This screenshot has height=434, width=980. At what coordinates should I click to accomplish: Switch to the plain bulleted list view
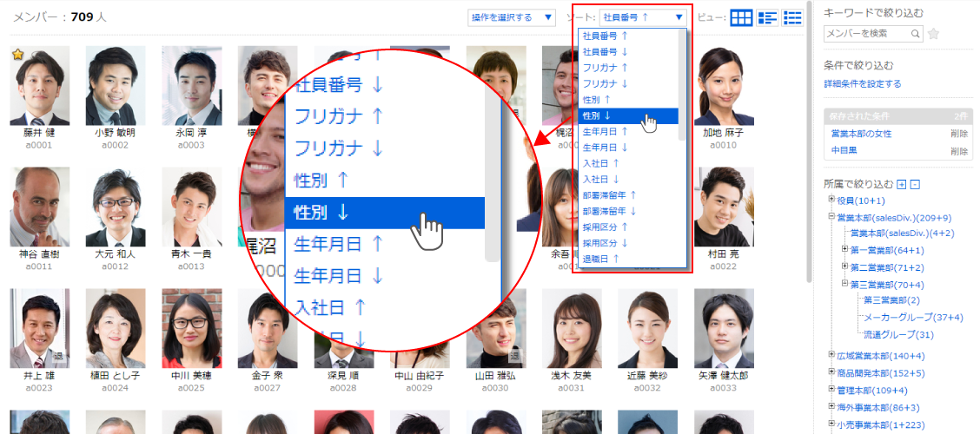(793, 17)
